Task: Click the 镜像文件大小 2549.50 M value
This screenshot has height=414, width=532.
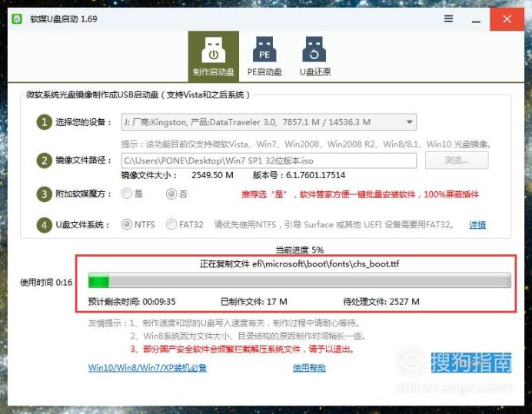Action: coord(212,175)
